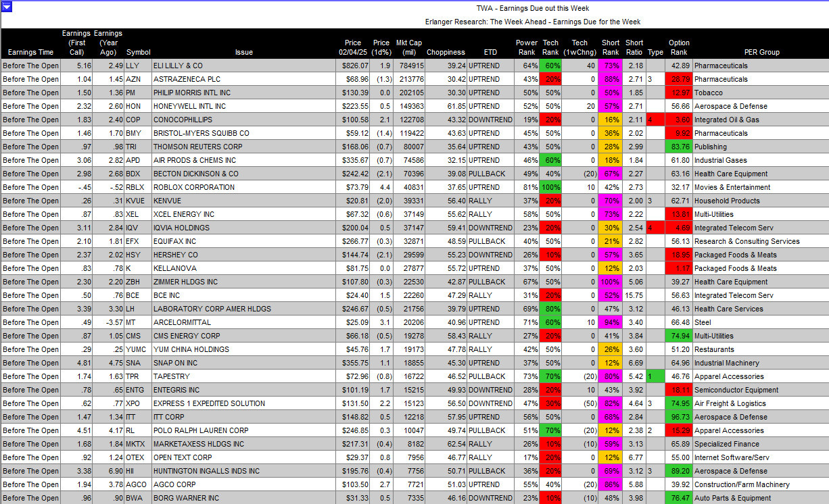829x504 pixels.
Task: Select AGCO CORP issue cell
Action: (x=243, y=484)
